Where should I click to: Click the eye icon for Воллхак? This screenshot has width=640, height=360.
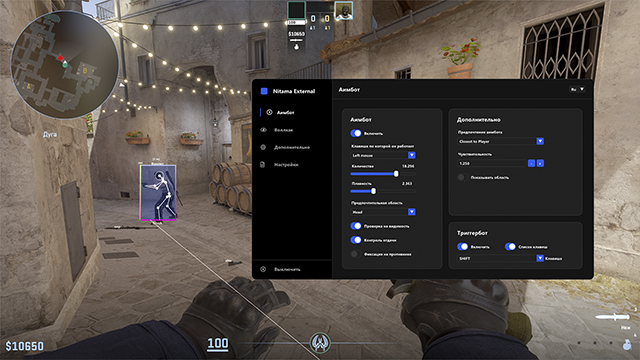pos(263,130)
